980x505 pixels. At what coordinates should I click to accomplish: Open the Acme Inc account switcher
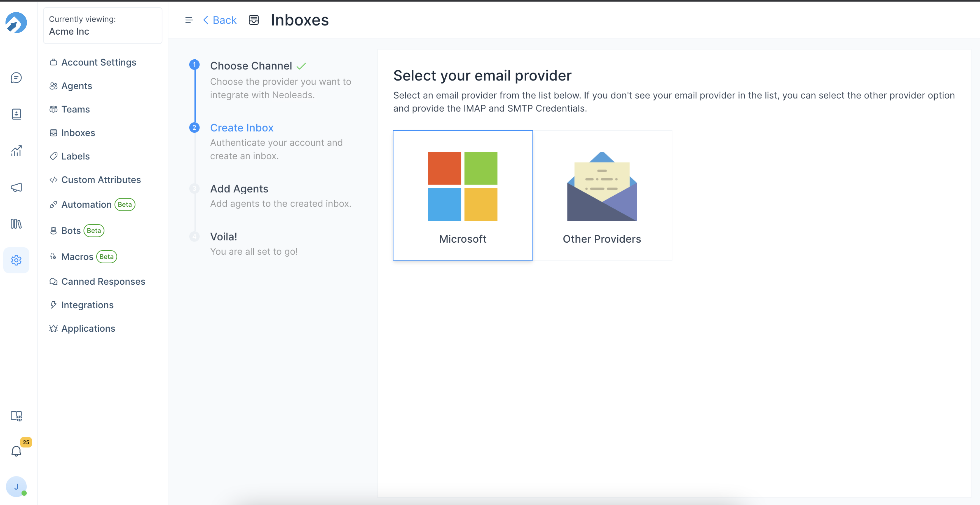102,26
